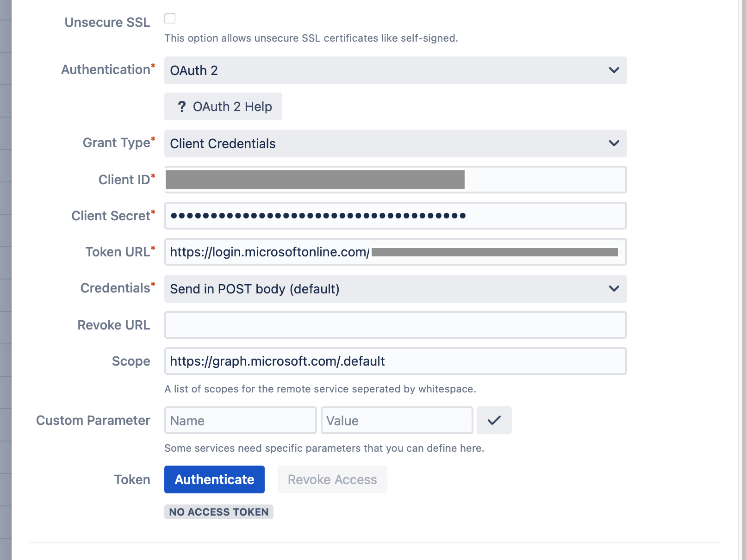Screen dimensions: 746x560
Task: Open the Authentication selection menu
Action: click(395, 70)
